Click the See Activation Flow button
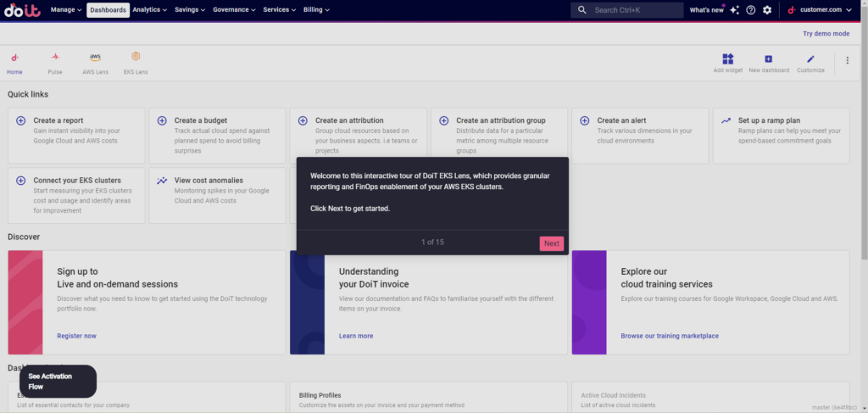 (x=58, y=382)
